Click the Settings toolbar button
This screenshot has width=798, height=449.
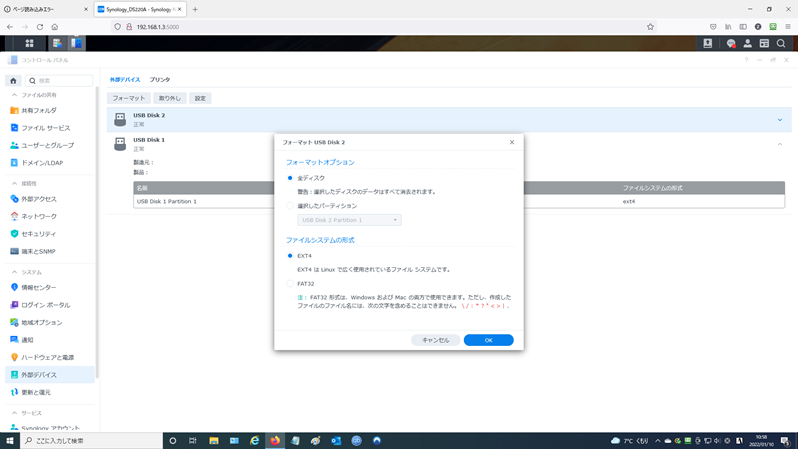click(x=200, y=98)
